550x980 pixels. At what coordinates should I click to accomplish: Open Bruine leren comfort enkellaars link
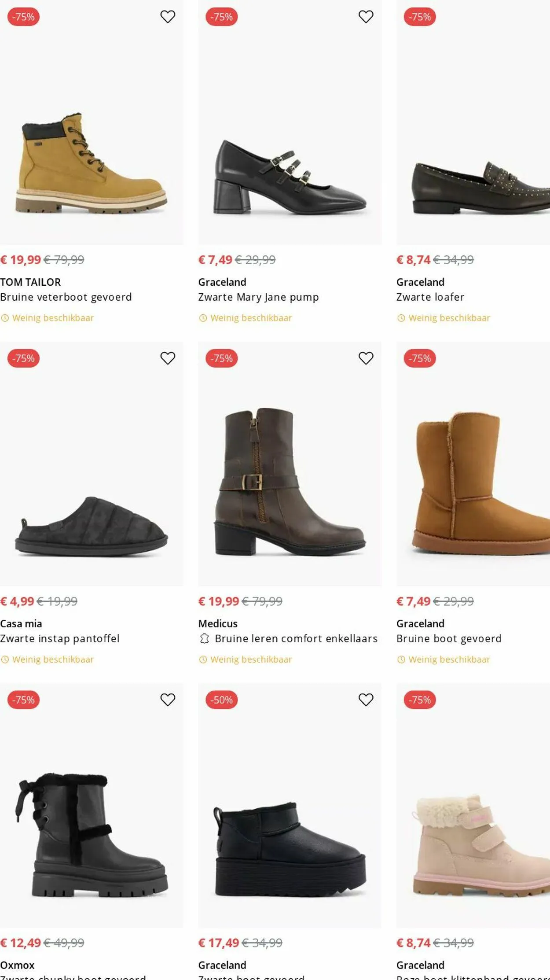tap(296, 639)
